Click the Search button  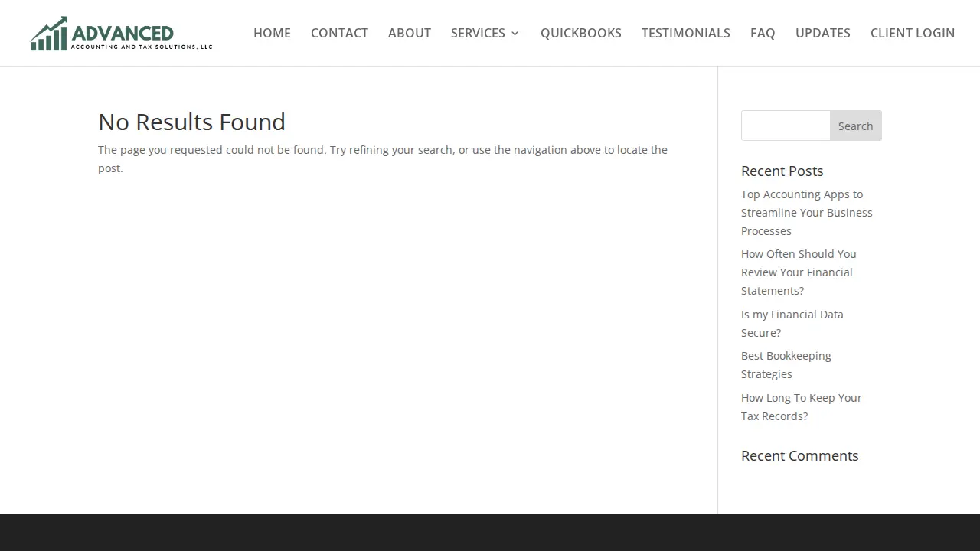[x=856, y=126]
